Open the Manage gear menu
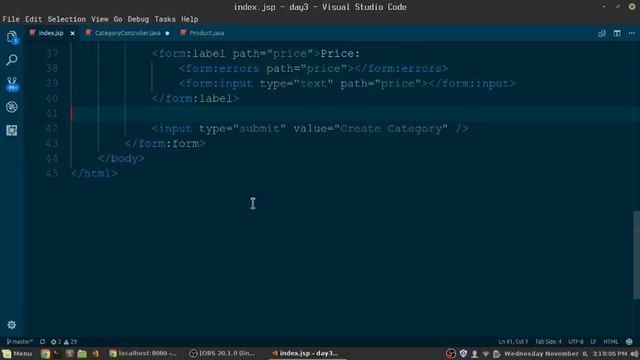 tap(11, 325)
